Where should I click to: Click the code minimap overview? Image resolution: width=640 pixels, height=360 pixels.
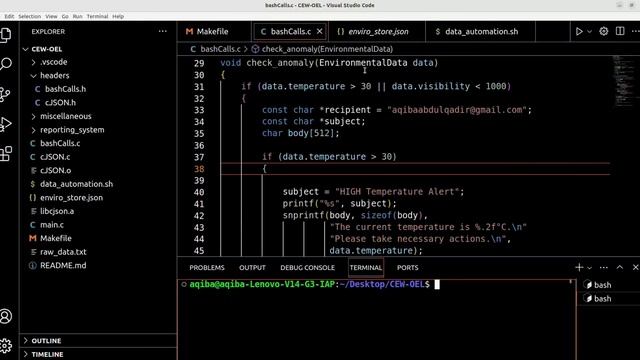point(623,82)
